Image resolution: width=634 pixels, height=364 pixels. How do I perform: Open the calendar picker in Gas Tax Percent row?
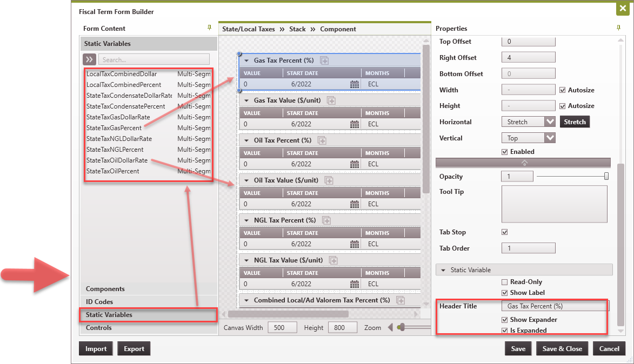click(x=355, y=84)
